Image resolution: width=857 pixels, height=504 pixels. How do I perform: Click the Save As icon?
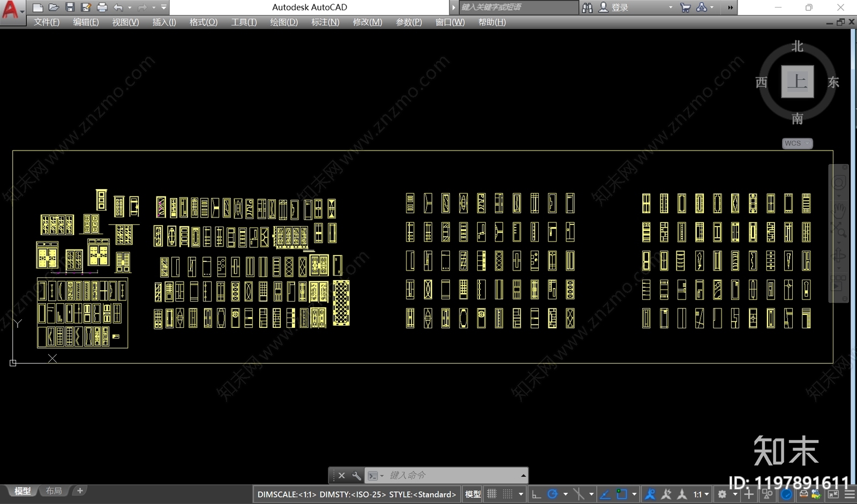pos(86,7)
